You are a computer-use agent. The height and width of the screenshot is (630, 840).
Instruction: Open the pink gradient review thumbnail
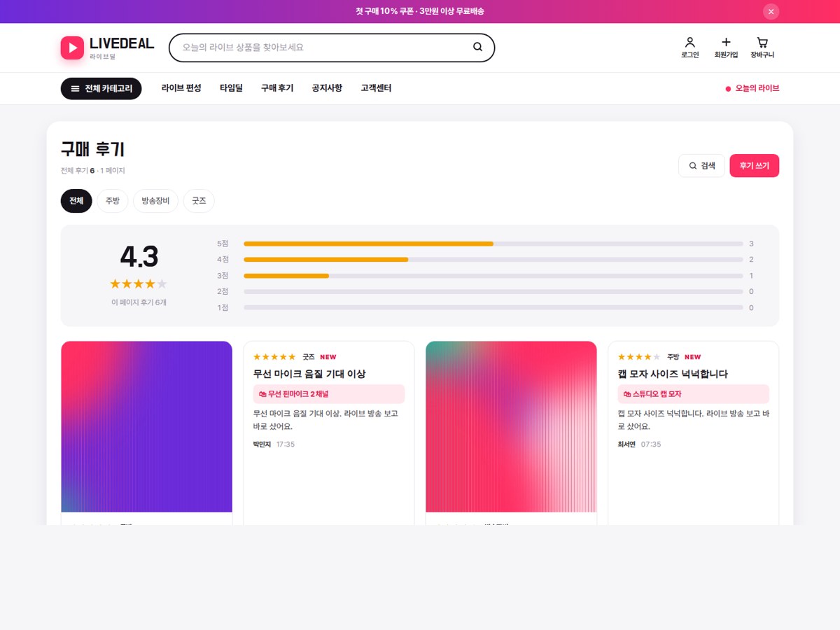click(x=511, y=426)
